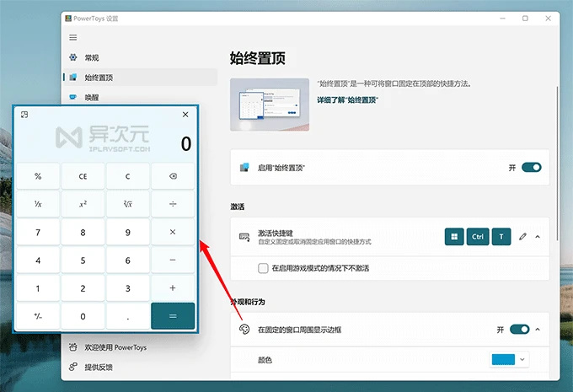The width and height of the screenshot is (573, 392).
Task: Click the icon beside 启用"始终置顶"
Action: [x=244, y=168]
